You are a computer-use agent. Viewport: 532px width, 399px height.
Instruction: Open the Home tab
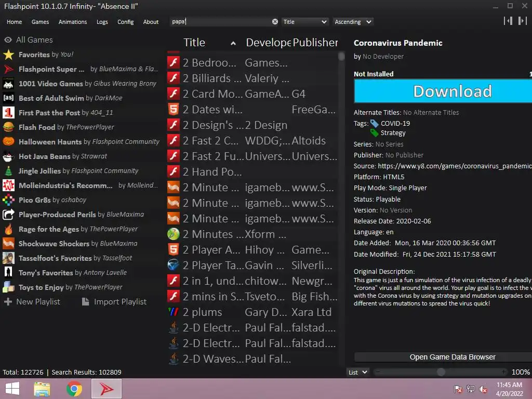(x=14, y=22)
